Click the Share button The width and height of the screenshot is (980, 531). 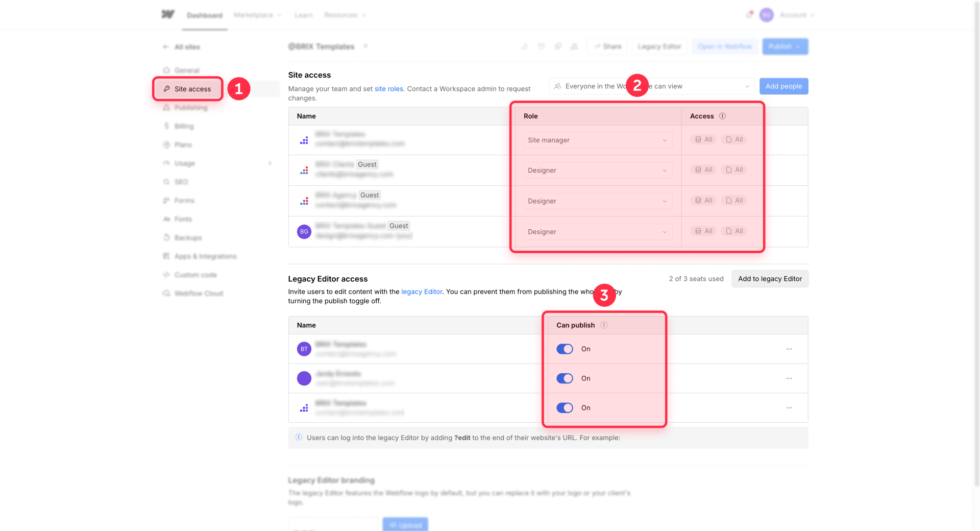(607, 46)
